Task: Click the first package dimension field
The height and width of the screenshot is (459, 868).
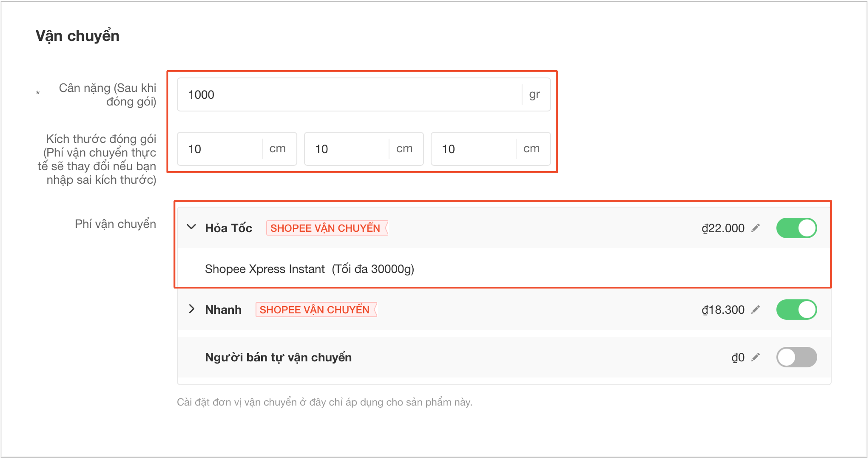Action: (237, 149)
